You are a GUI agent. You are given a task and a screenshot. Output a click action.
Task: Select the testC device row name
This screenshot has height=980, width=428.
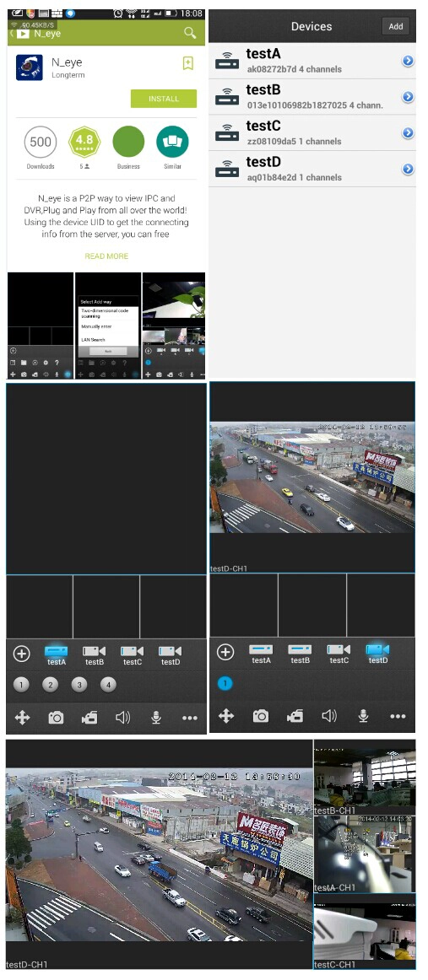tap(263, 126)
